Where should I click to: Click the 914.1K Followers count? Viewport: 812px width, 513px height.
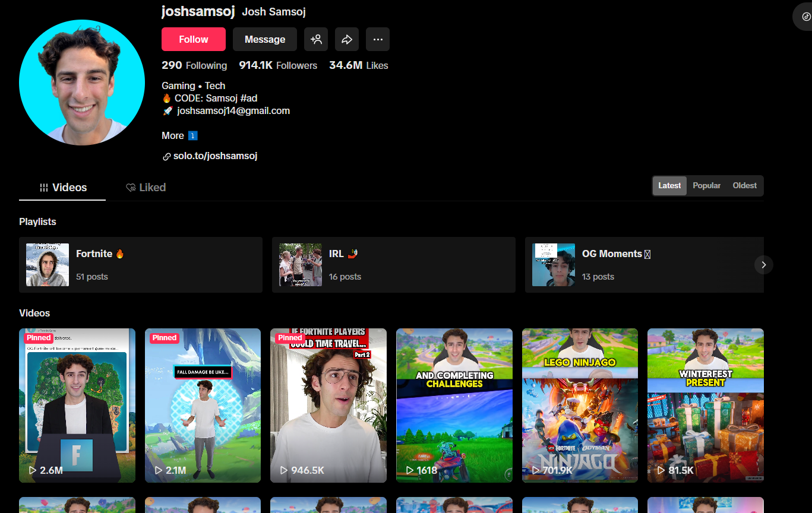[278, 65]
